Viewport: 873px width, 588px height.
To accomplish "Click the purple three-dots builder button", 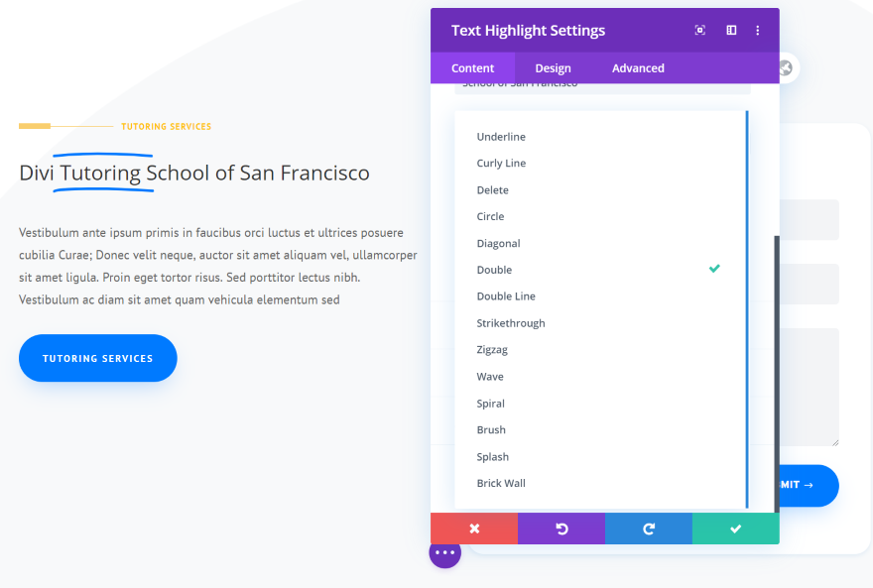I will pos(444,552).
